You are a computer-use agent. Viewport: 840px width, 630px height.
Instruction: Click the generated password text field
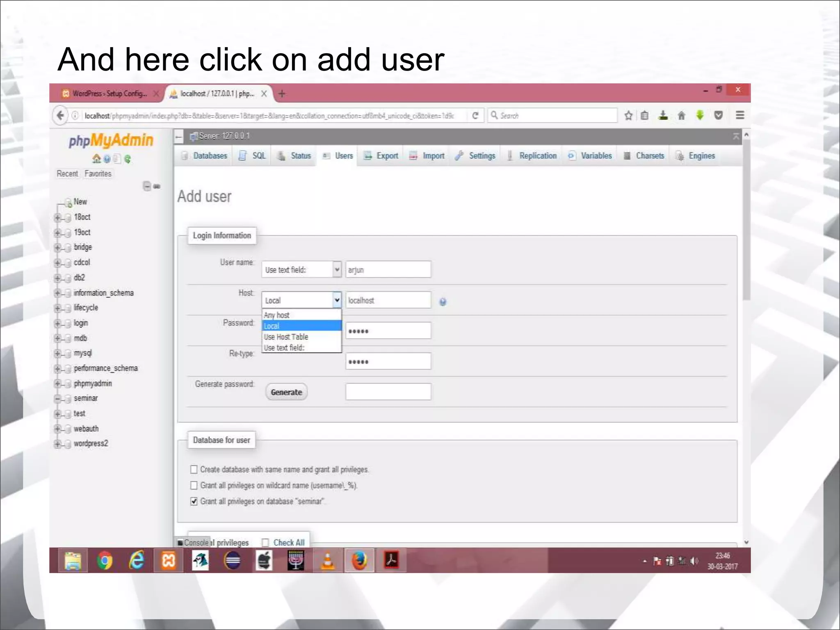[x=388, y=392]
